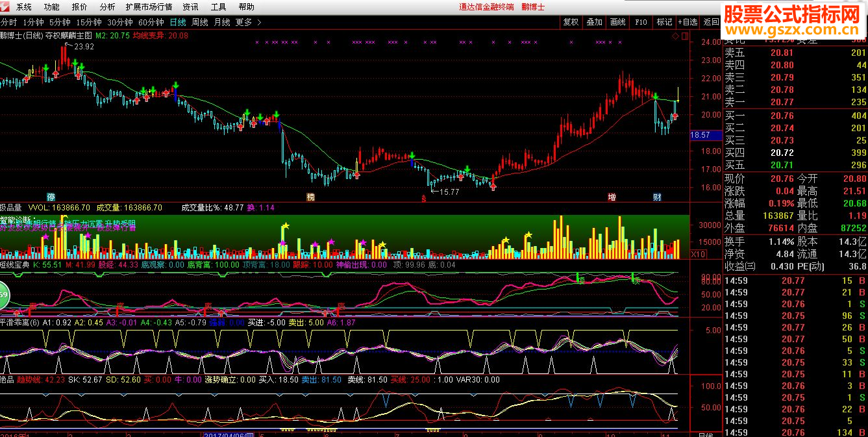Viewport: 868px width, 437px height.
Task: Click the 叠加 overlay button
Action: tap(594, 22)
